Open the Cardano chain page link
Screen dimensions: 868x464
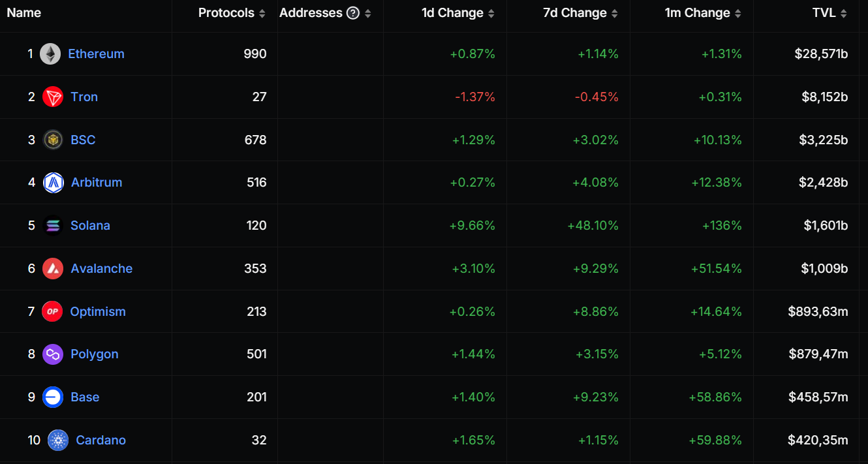coord(101,440)
